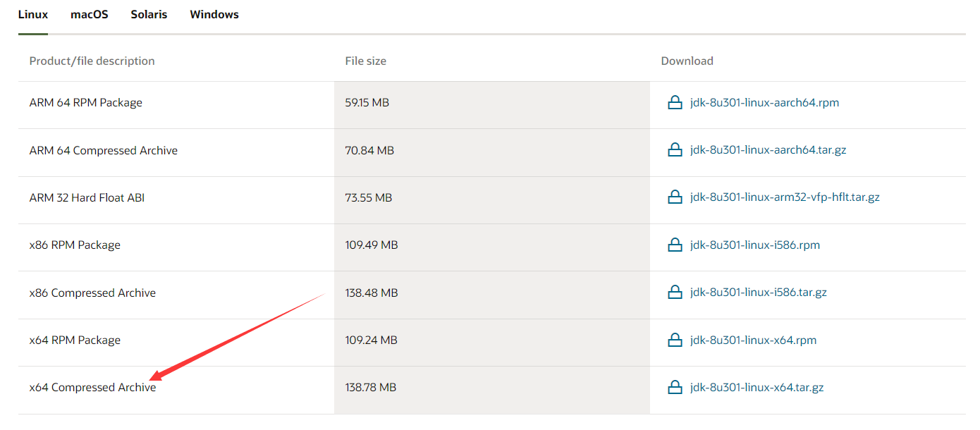Click lock icon beside jdk-8u301-linux-i586.tar.gz
This screenshot has width=980, height=430.
[675, 292]
